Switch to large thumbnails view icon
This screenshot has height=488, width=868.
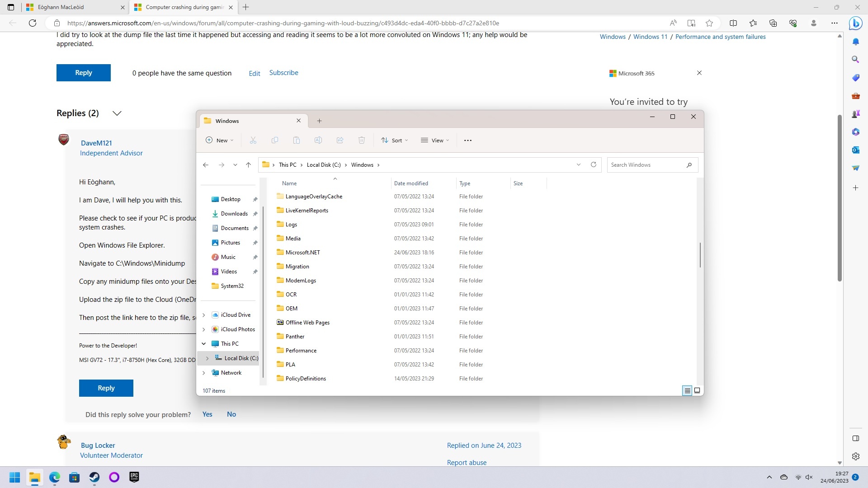click(697, 391)
